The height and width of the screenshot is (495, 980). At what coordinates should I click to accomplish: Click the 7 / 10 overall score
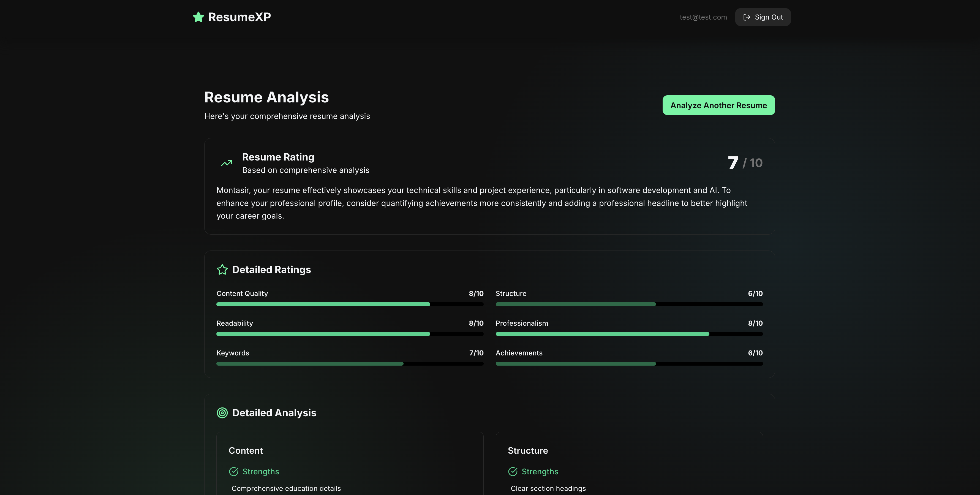coord(745,163)
